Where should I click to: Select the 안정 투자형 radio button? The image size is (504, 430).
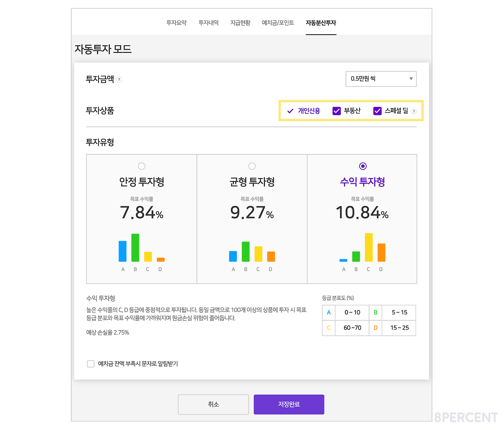tap(142, 166)
